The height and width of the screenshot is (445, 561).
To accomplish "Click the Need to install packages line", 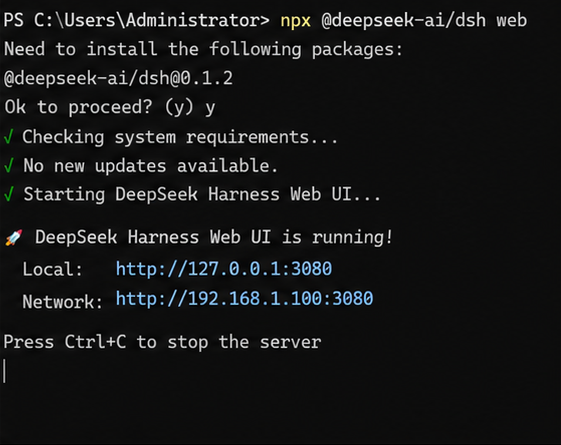I will [x=203, y=49].
